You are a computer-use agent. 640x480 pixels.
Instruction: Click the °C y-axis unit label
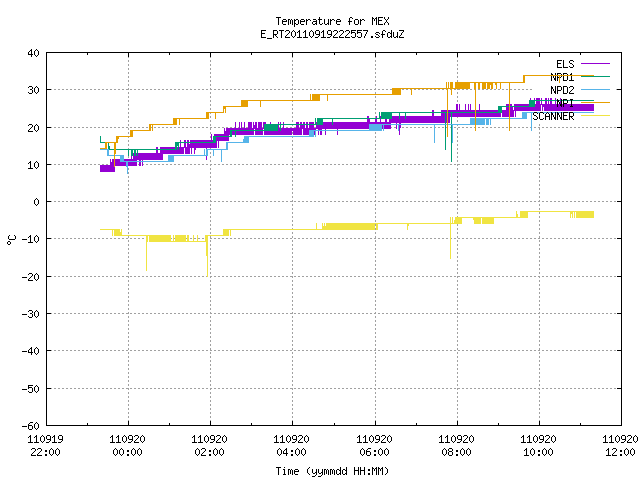point(11,240)
